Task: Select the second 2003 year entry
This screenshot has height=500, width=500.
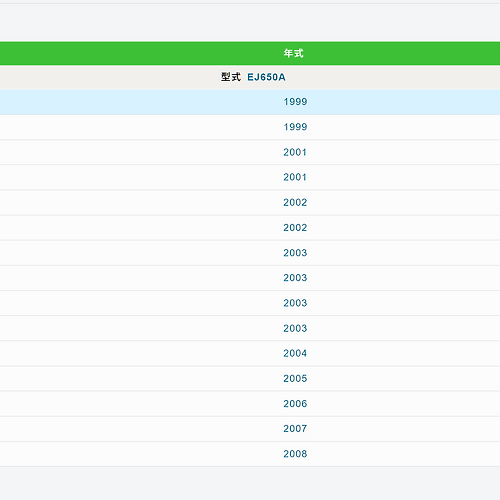Action: [x=295, y=278]
